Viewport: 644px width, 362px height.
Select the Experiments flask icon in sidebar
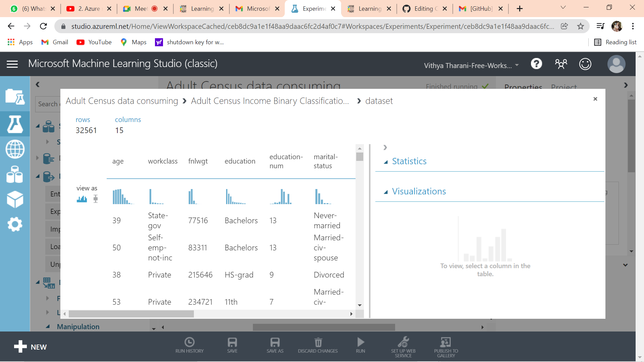coord(15,124)
